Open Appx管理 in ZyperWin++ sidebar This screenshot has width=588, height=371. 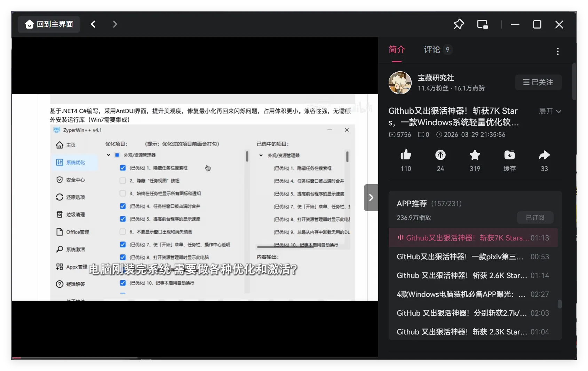pos(71,267)
